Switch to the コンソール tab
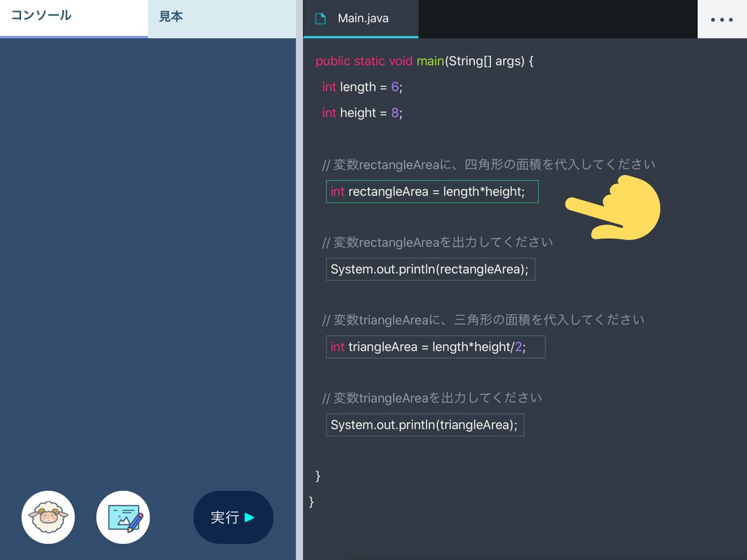Image resolution: width=747 pixels, height=560 pixels. (x=74, y=19)
